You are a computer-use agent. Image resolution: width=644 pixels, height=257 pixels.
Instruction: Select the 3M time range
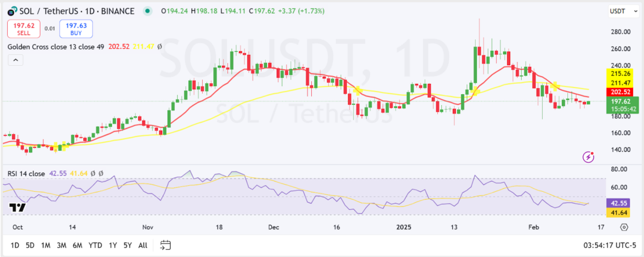(x=62, y=246)
